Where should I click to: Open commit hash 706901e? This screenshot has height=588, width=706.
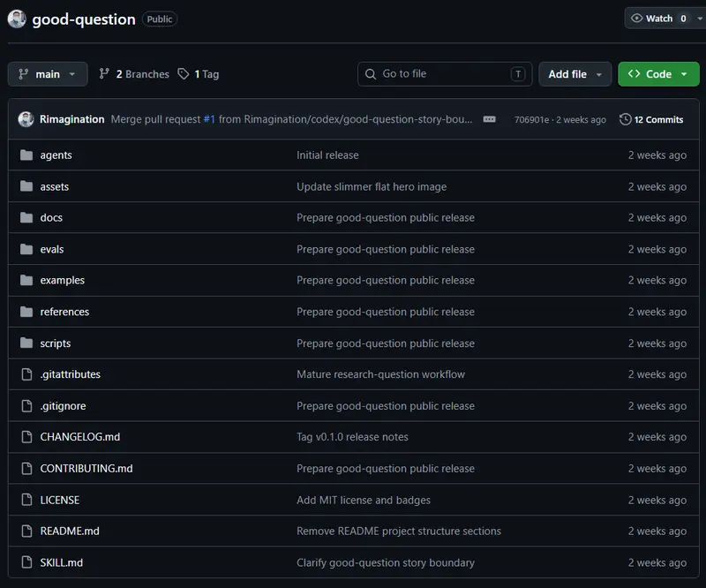coord(532,120)
